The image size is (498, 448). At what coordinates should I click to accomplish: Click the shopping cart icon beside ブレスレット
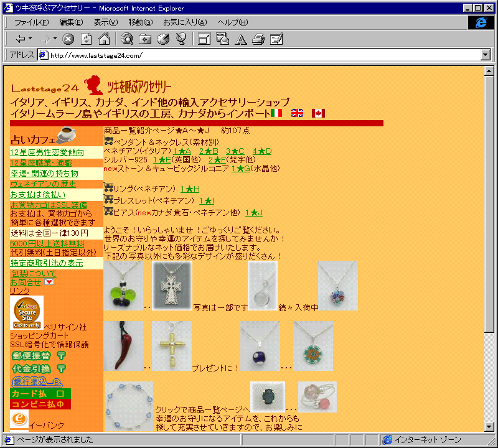coord(108,199)
